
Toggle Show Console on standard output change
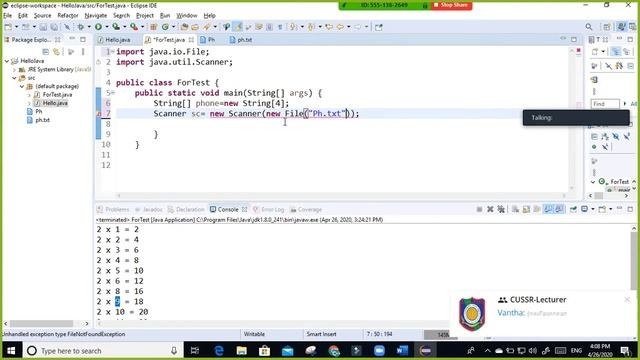(x=548, y=209)
